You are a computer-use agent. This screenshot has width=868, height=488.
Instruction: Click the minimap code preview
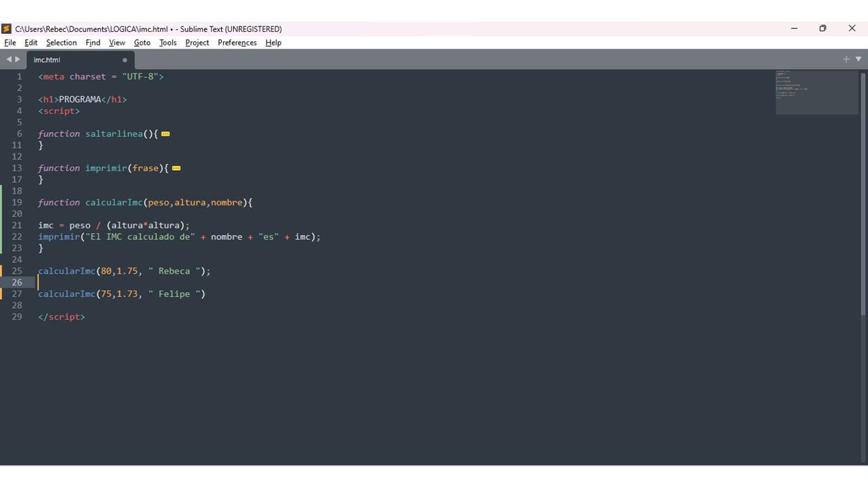pos(817,91)
